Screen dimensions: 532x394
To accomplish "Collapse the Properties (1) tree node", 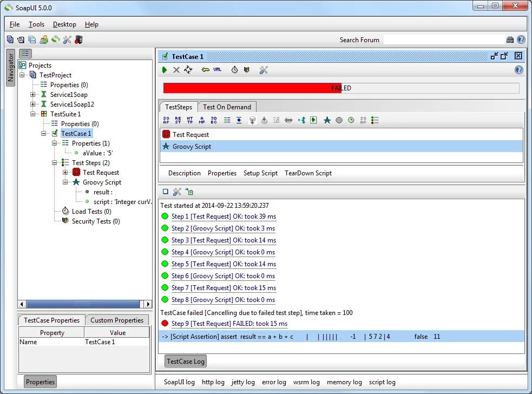I will pyautogui.click(x=55, y=143).
